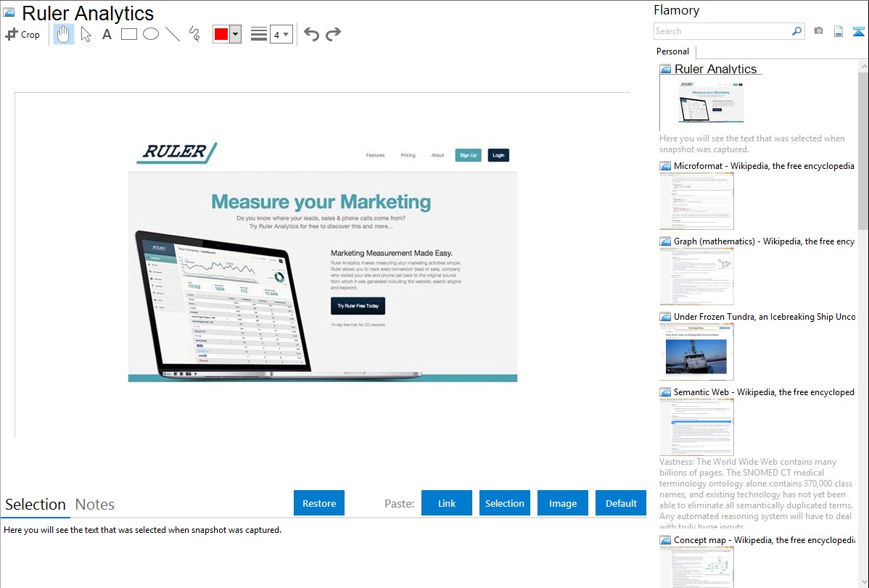The width and height of the screenshot is (869, 588).
Task: Select the Crop tool
Action: click(22, 34)
